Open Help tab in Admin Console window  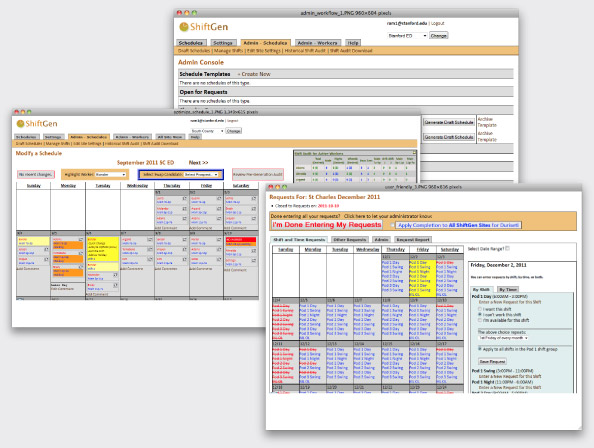tap(353, 43)
